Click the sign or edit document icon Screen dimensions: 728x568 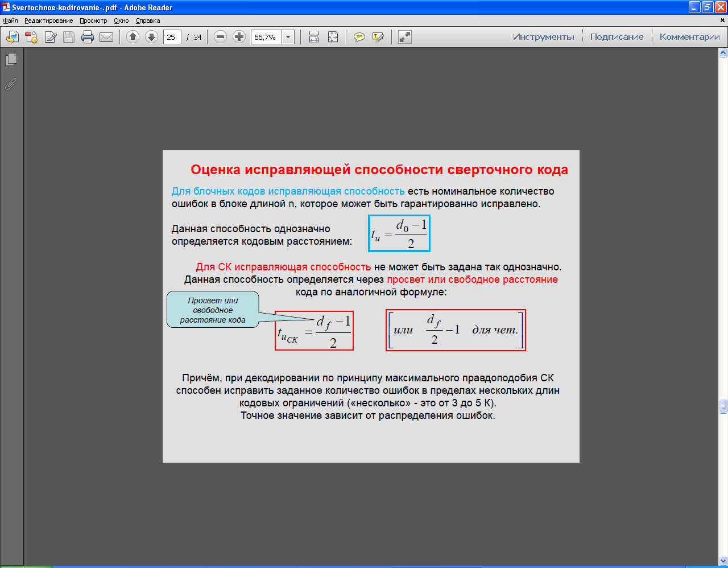click(x=51, y=37)
